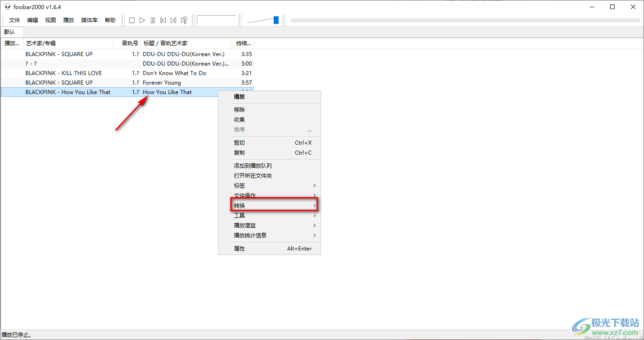The width and height of the screenshot is (644, 340).
Task: Select the '? - ?' track row
Action: click(127, 64)
